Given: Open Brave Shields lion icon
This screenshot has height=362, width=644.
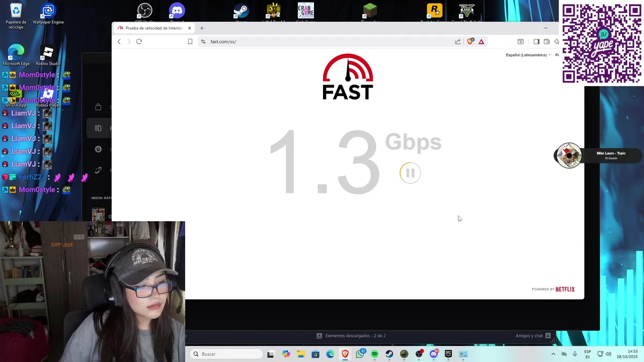Looking at the screenshot, I should [x=470, y=42].
